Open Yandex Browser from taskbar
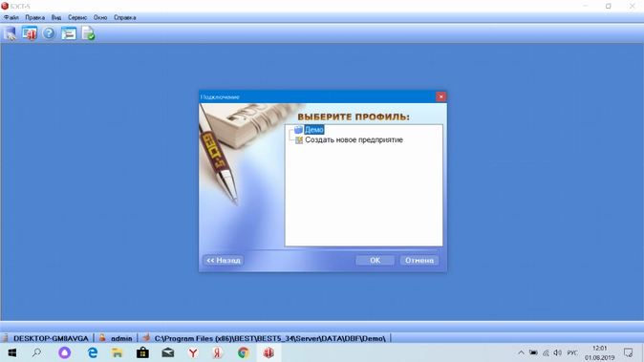The image size is (644, 362). pyautogui.click(x=193, y=352)
